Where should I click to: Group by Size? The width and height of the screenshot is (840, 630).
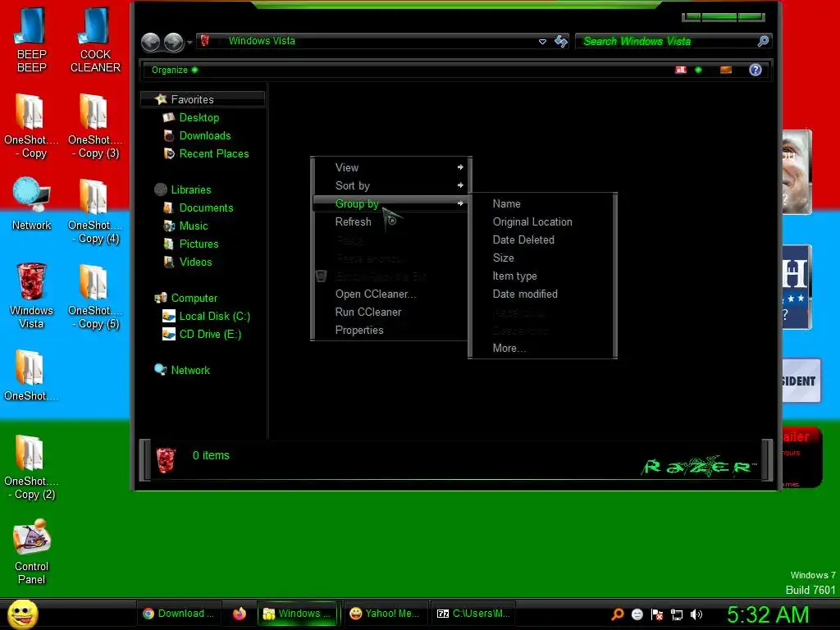(542, 258)
